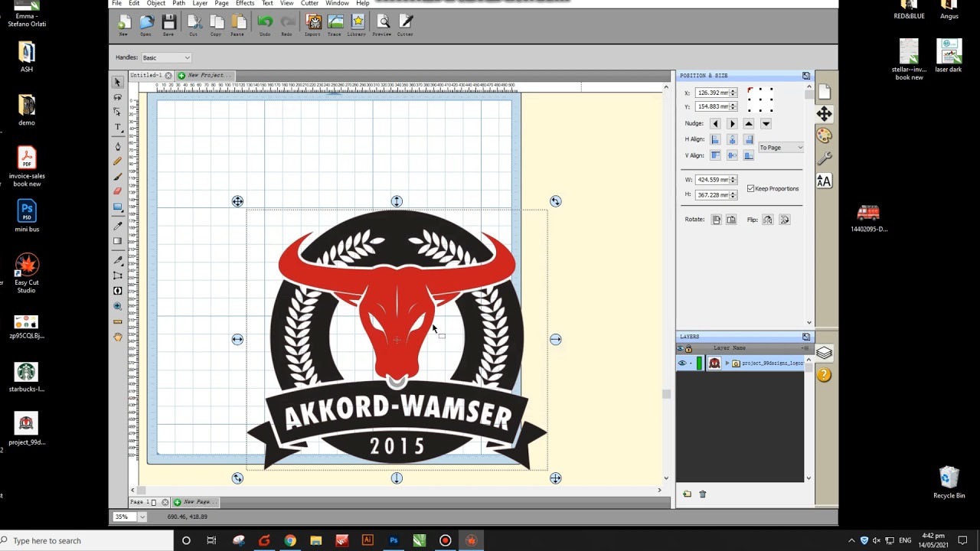Screen dimensions: 980x551
Task: Close the Untitled-1 tab
Action: click(168, 75)
